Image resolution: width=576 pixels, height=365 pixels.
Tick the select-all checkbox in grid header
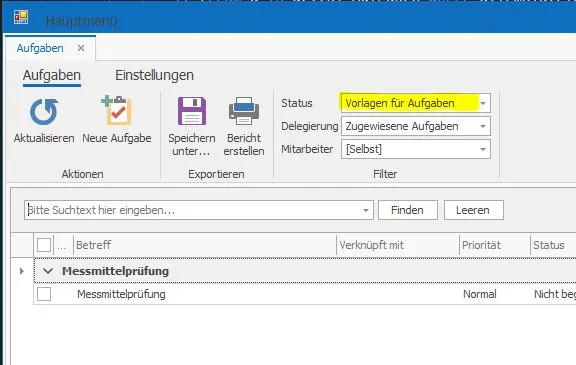tap(44, 245)
